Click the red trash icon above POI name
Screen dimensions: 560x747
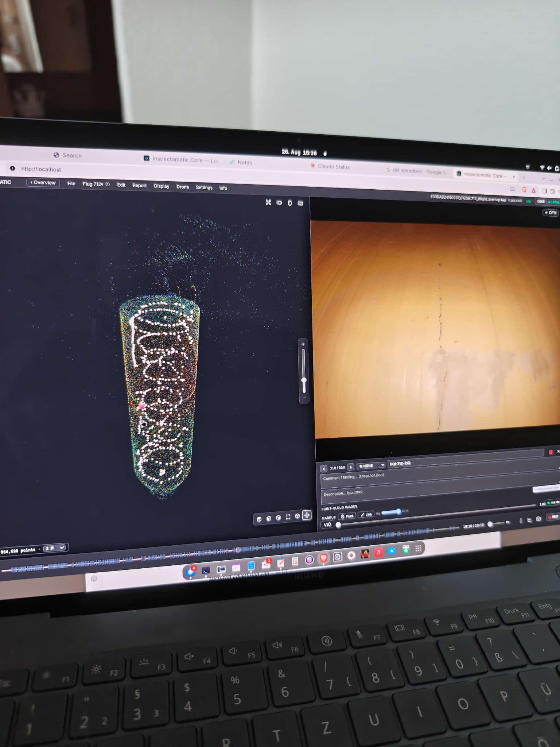click(551, 452)
